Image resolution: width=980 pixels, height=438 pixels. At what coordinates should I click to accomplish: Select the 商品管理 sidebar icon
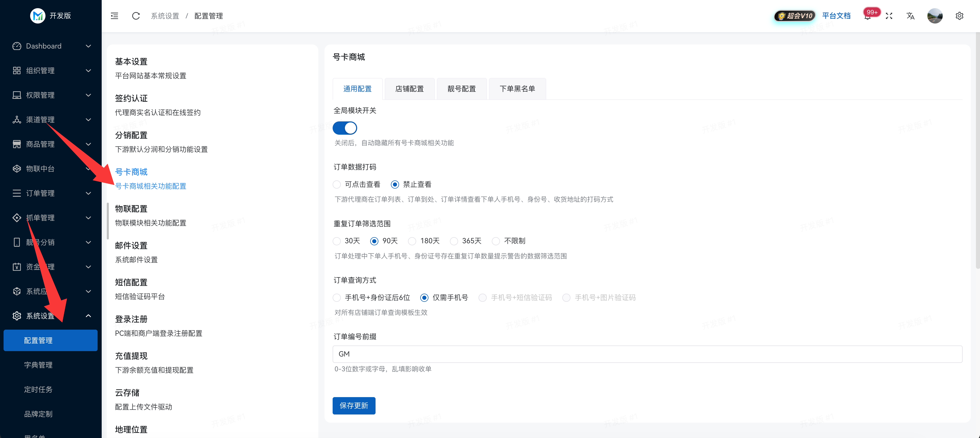(17, 144)
